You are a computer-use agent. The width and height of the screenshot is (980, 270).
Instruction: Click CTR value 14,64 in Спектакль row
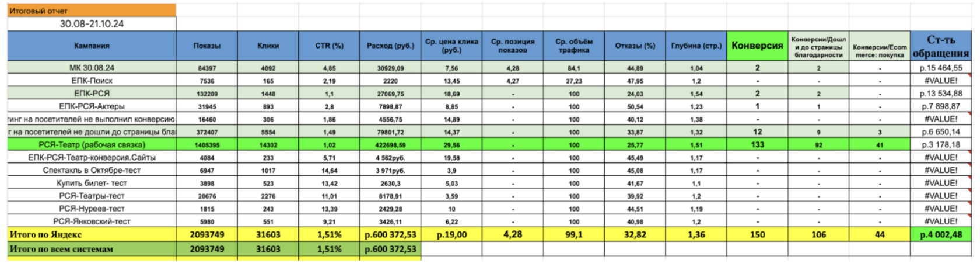[x=329, y=171]
